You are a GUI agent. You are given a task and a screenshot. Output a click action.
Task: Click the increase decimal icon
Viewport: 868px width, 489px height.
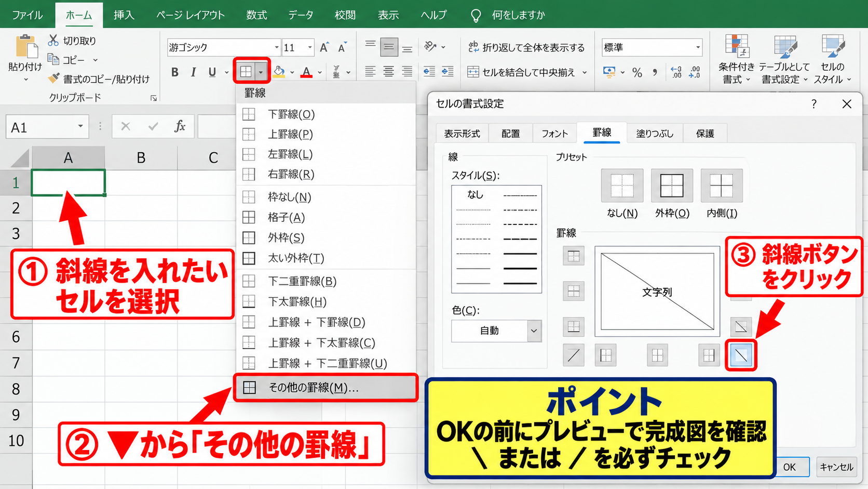(676, 72)
